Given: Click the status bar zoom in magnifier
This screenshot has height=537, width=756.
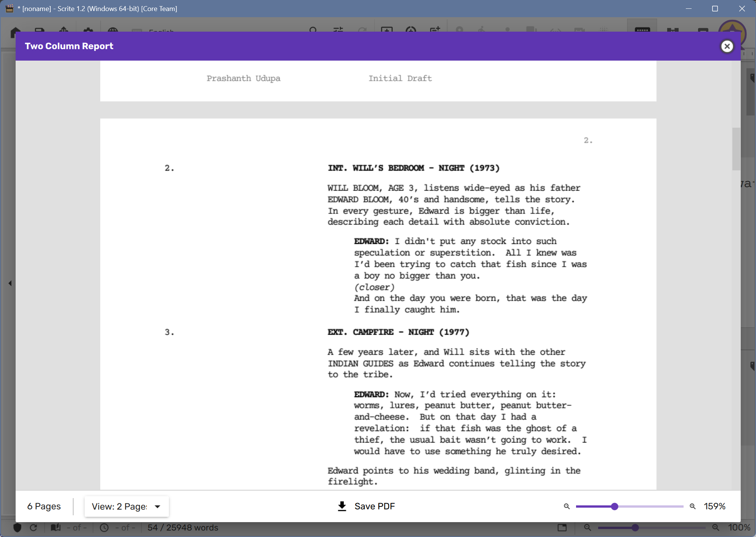Looking at the screenshot, I should pos(716,527).
